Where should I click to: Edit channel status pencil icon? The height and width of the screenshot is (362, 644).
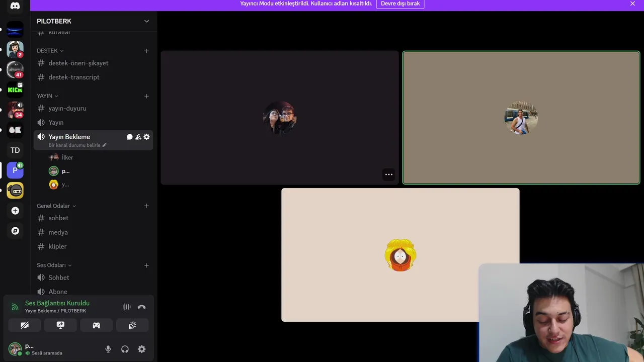[105, 145]
